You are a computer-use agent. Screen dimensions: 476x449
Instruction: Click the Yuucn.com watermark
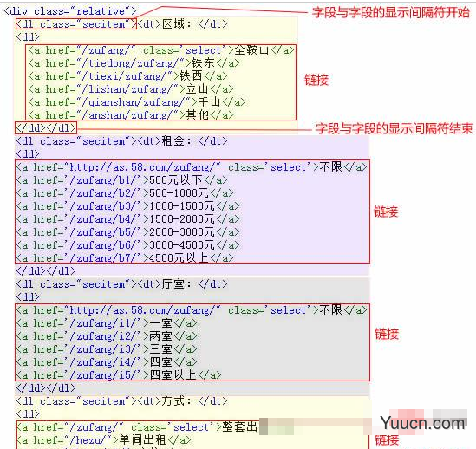tap(422, 423)
